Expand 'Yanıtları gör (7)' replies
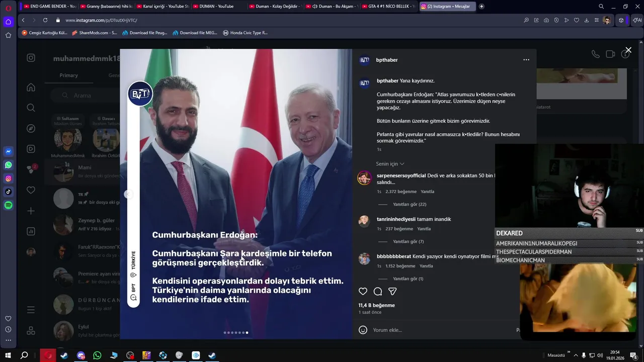The height and width of the screenshot is (362, 644). click(x=408, y=242)
